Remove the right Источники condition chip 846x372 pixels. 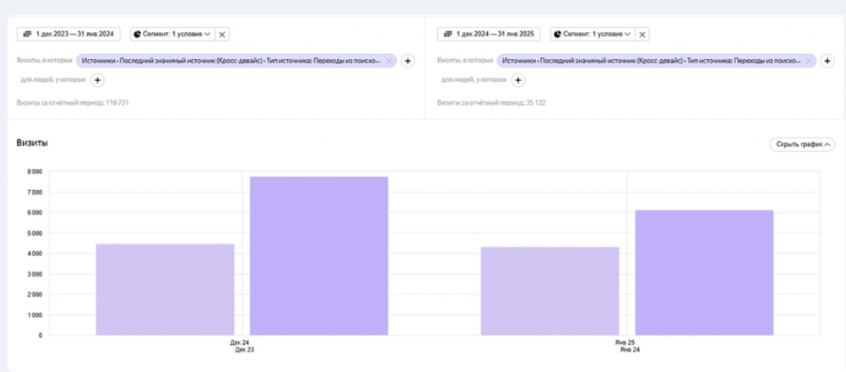point(808,61)
